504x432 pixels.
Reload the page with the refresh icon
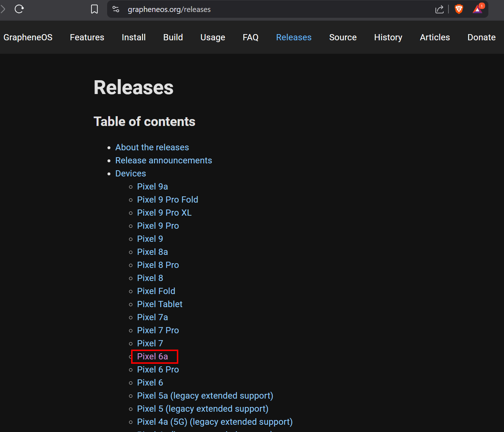tap(19, 9)
